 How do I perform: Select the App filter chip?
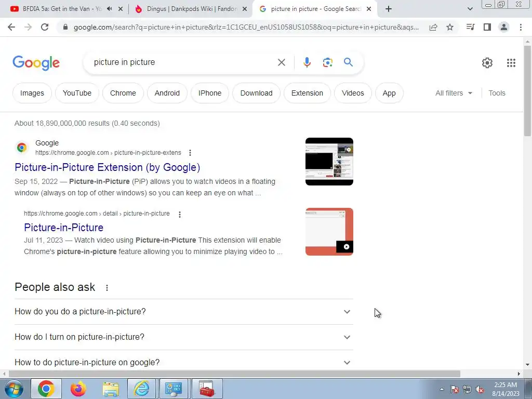point(389,93)
